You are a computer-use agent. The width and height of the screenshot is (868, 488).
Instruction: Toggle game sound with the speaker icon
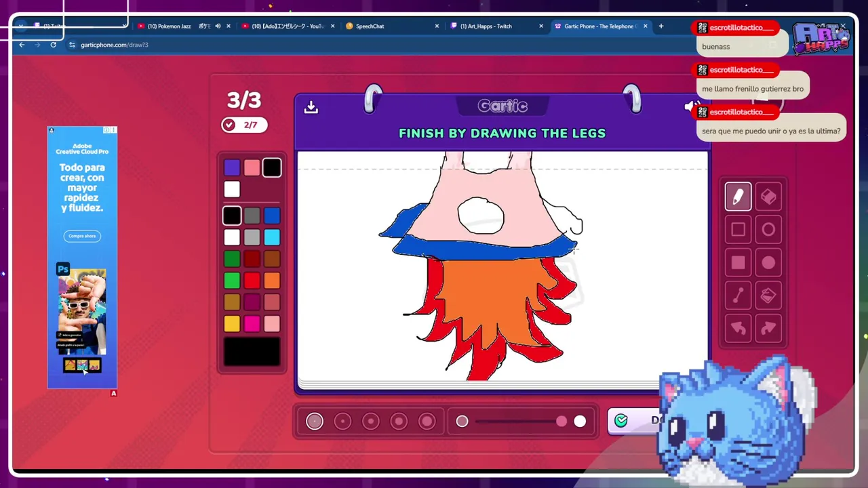tap(690, 107)
